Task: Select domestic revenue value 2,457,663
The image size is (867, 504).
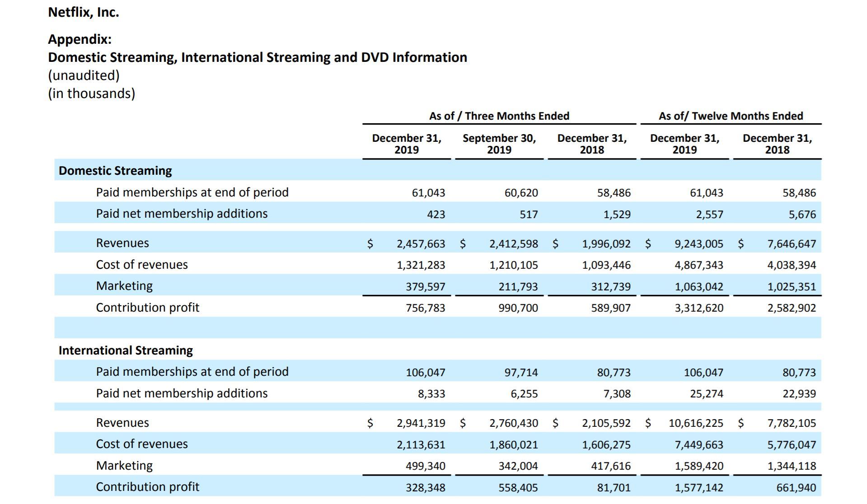Action: [421, 244]
